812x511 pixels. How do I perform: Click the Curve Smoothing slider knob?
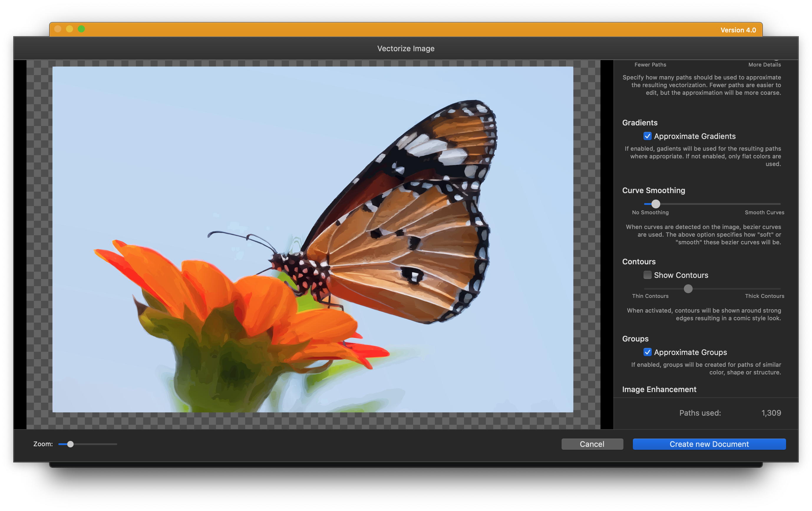point(656,204)
